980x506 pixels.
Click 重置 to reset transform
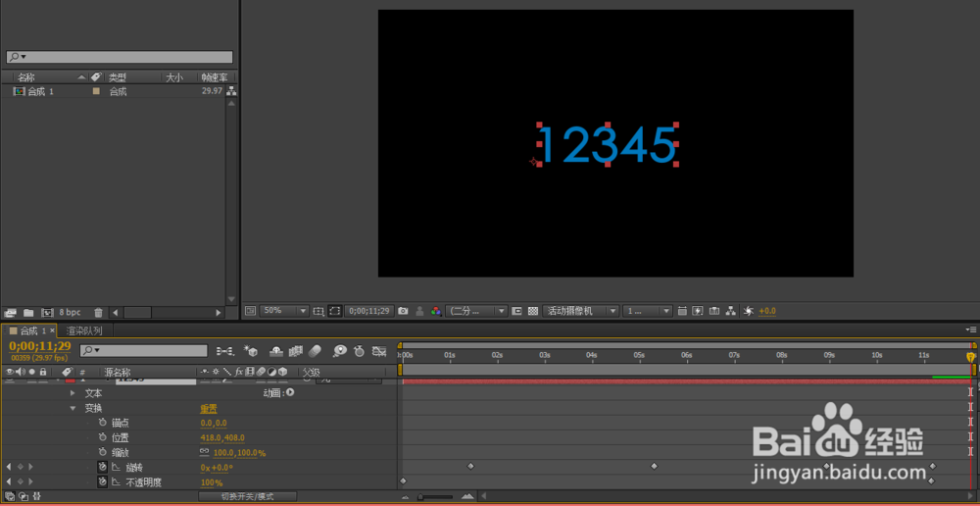[x=208, y=408]
